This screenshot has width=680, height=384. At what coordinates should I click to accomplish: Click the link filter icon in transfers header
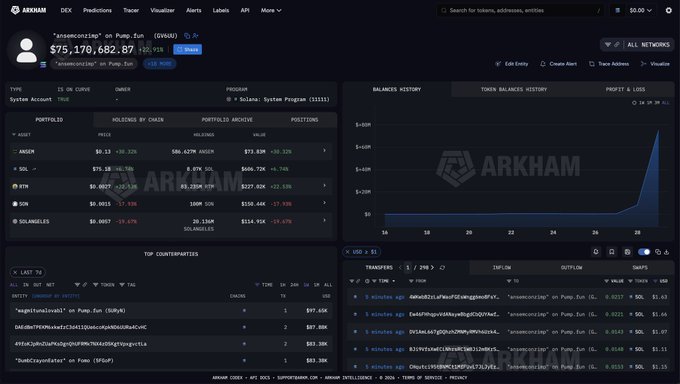pos(358,281)
